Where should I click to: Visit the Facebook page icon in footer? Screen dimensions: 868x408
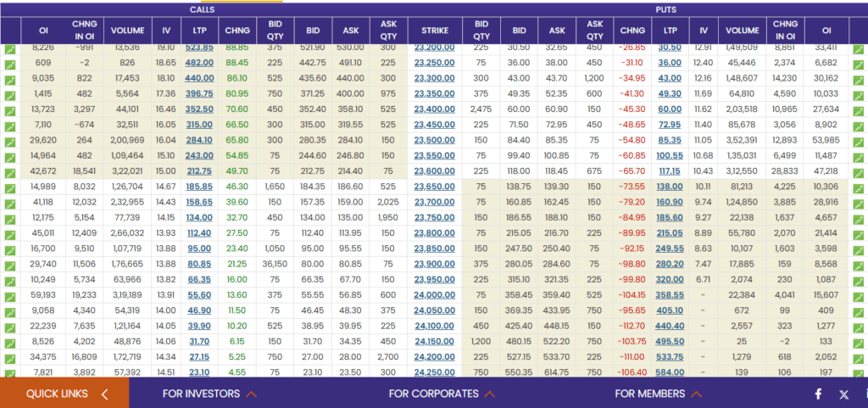coord(818,394)
